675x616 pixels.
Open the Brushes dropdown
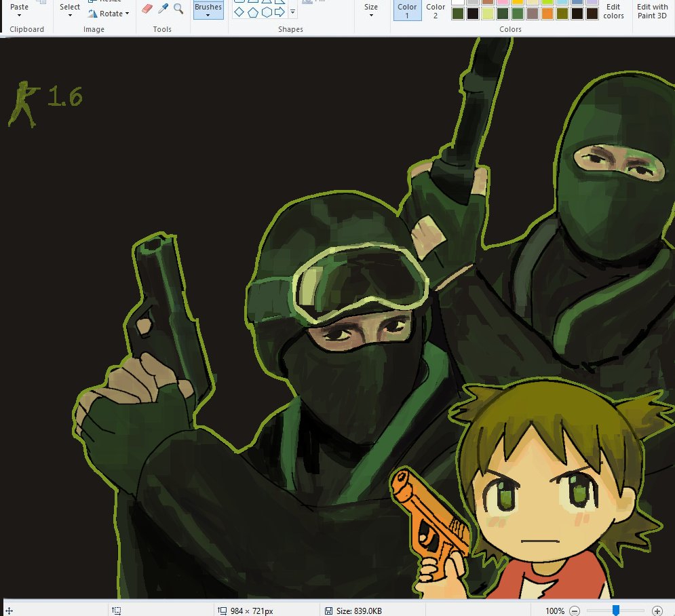click(208, 10)
